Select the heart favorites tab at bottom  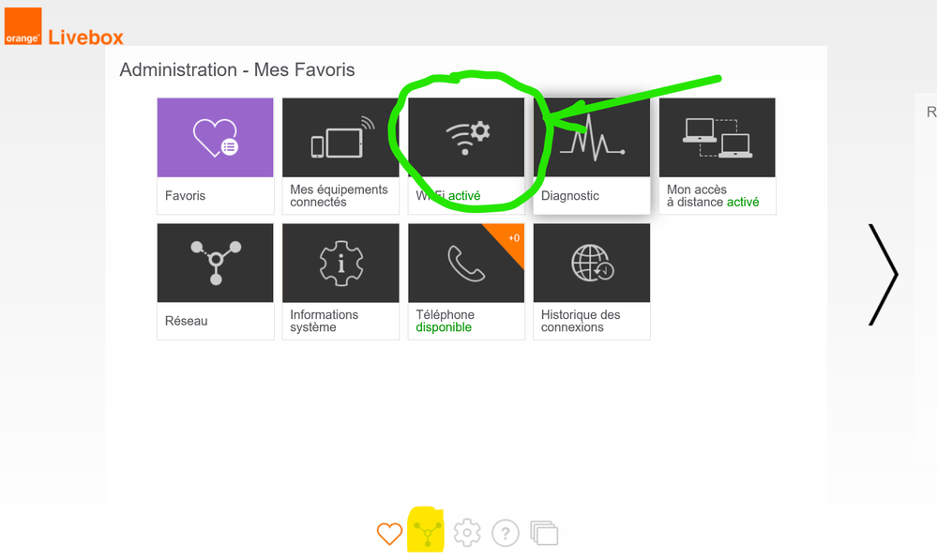pos(389,534)
